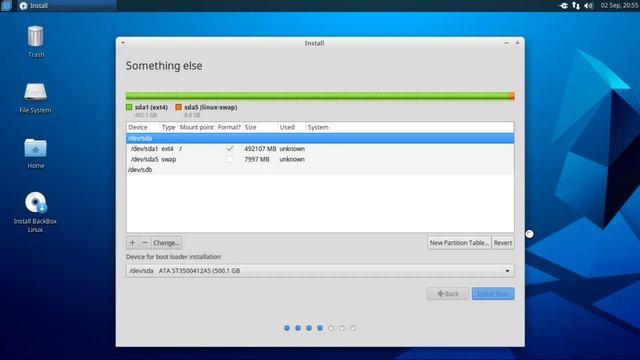Add a new partition with the plus button

[x=132, y=242]
